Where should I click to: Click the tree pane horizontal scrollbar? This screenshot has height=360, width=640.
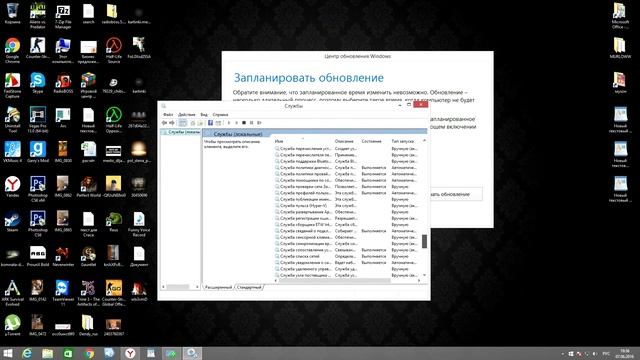pos(178,287)
